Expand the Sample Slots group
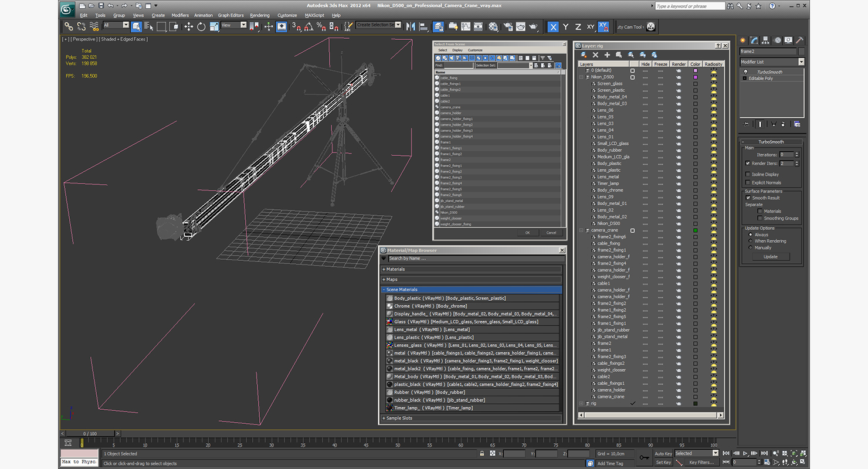Screen dimensions: 868x469 [472, 418]
